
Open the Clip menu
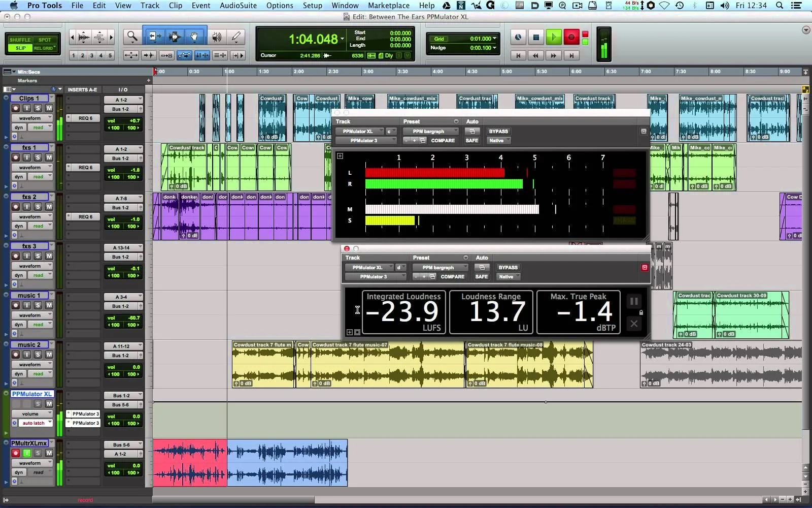[x=176, y=6]
